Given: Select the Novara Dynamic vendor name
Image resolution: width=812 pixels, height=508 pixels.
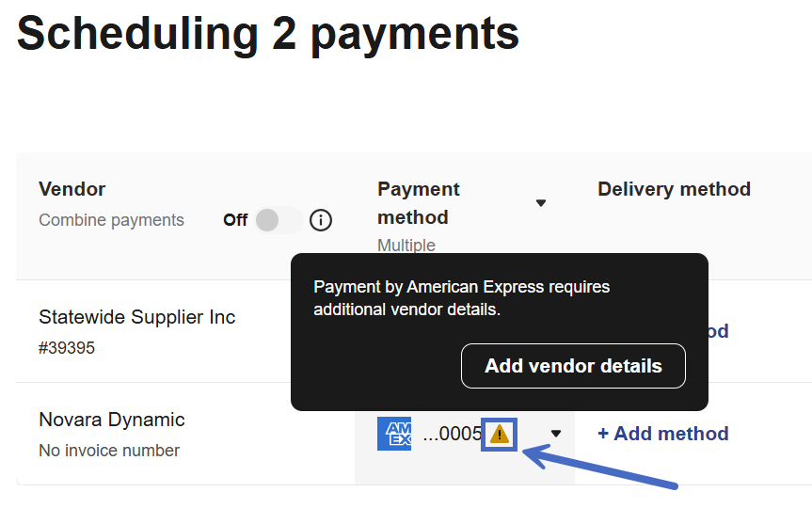Looking at the screenshot, I should point(111,420).
